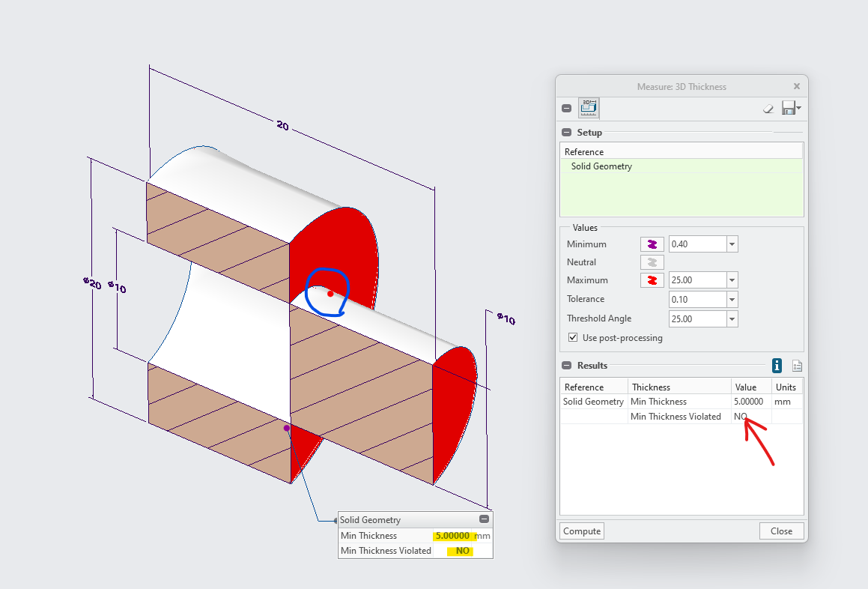Click the Neutral color button
The width and height of the screenshot is (868, 589).
point(652,262)
